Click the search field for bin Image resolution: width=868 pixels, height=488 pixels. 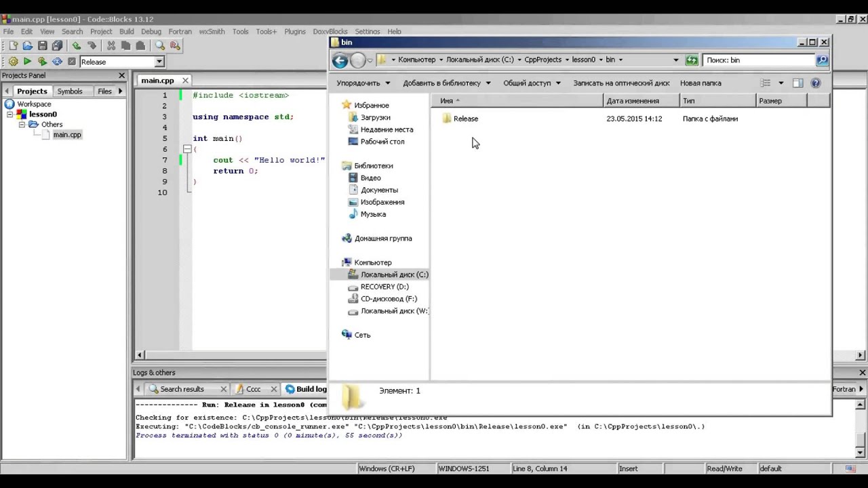[x=759, y=60]
